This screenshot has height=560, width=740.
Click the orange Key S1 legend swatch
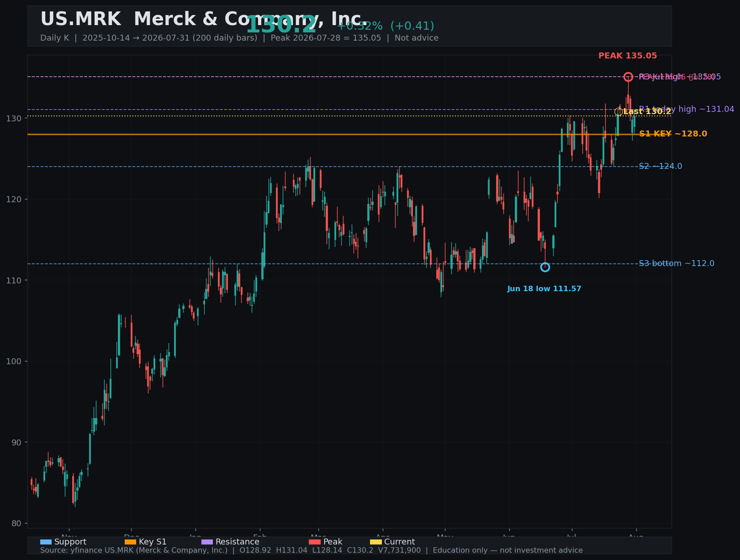(x=130, y=542)
